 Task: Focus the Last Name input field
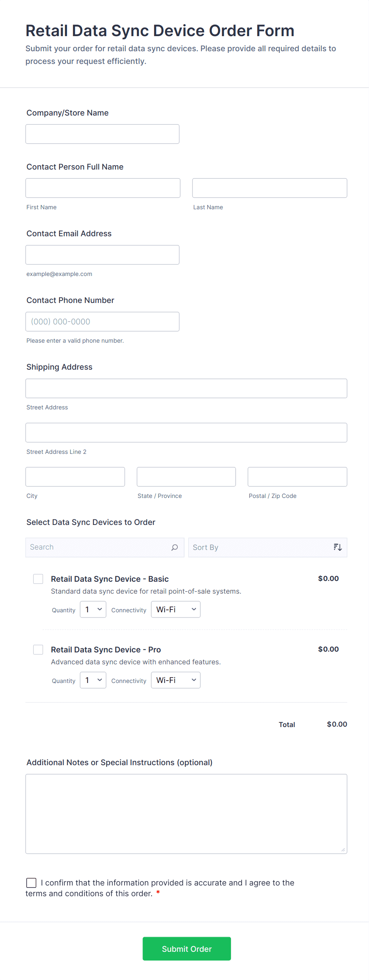click(269, 188)
